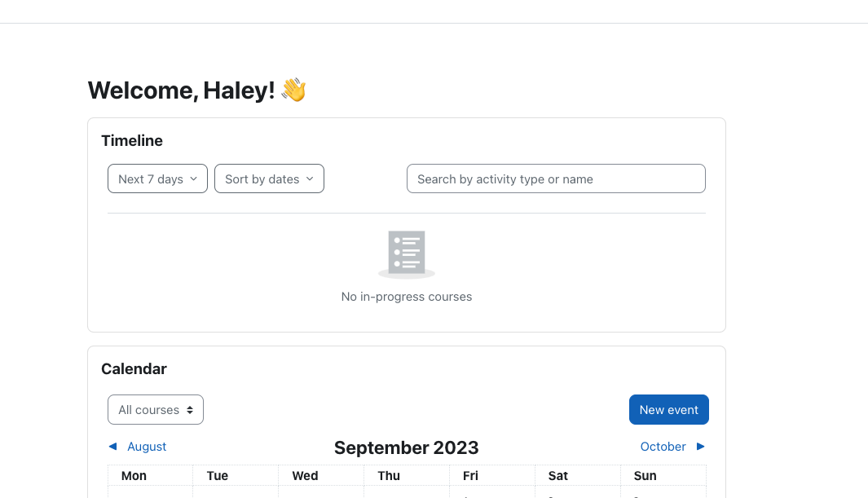Click the next month right arrow icon
The image size is (868, 498).
click(x=700, y=447)
